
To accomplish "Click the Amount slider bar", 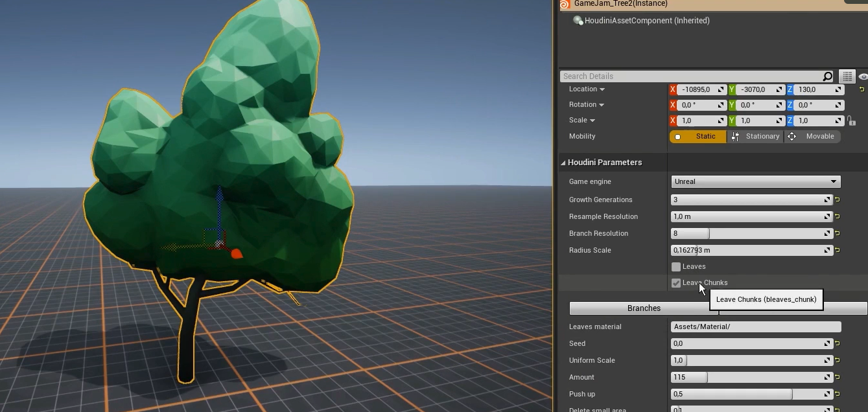I will (x=752, y=377).
